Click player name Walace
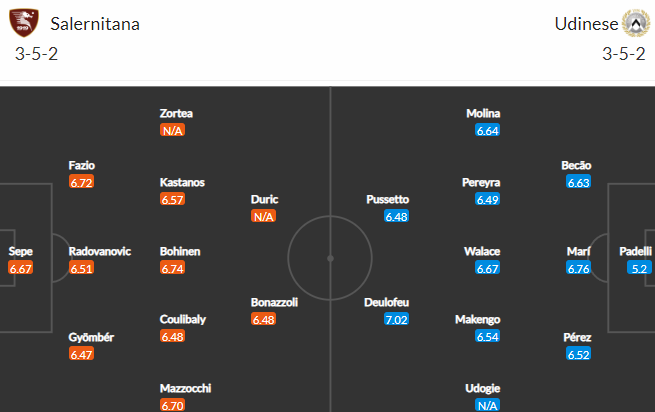Image resolution: width=655 pixels, height=412 pixels. click(x=482, y=251)
